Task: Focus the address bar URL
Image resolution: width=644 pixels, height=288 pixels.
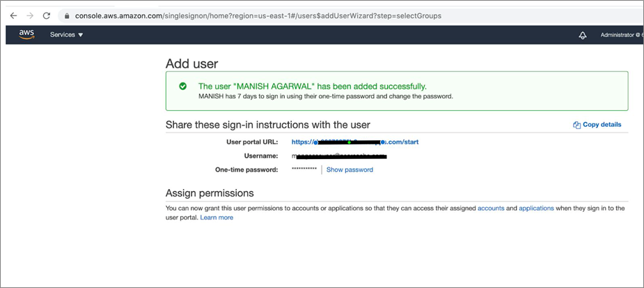Action: pyautogui.click(x=258, y=15)
